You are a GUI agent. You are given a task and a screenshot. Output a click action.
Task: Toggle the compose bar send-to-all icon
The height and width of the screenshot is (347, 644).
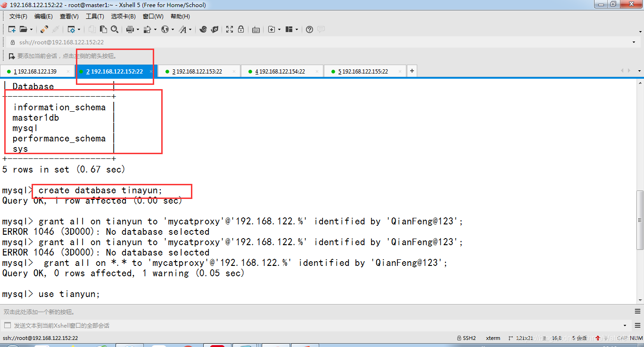click(7, 325)
